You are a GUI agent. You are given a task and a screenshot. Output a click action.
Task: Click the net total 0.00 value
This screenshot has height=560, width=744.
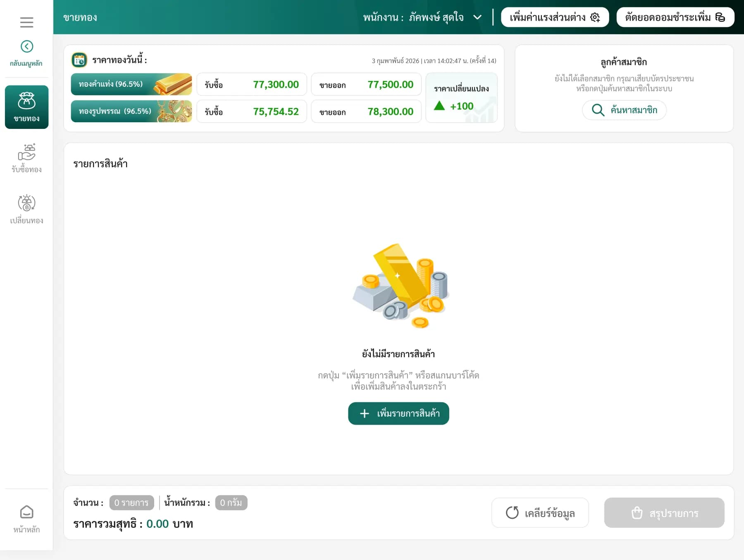[157, 524]
